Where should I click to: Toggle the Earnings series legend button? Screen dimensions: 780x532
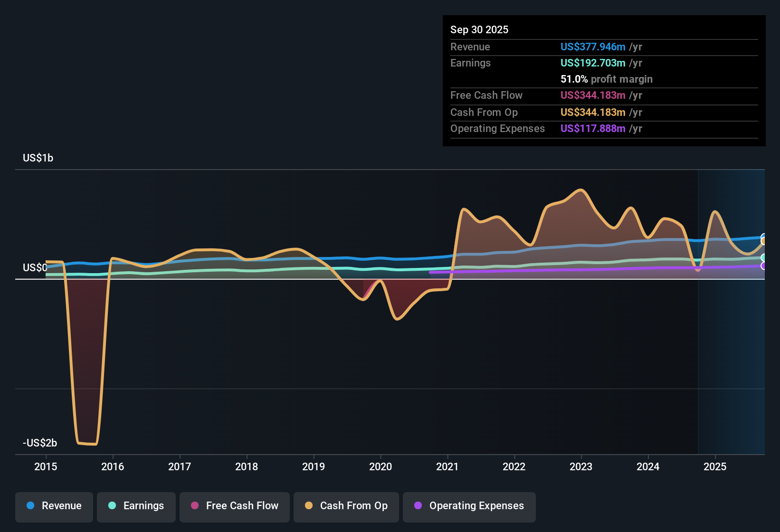tap(136, 506)
